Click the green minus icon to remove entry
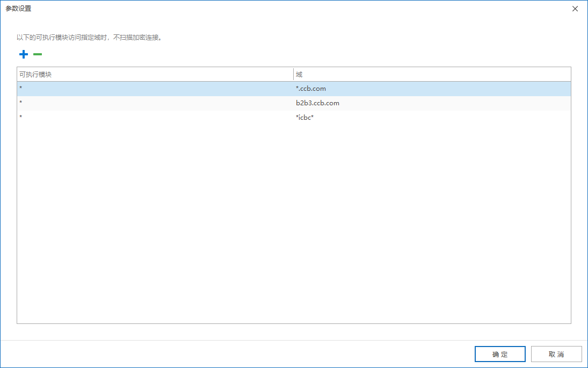This screenshot has height=368, width=588. click(38, 54)
